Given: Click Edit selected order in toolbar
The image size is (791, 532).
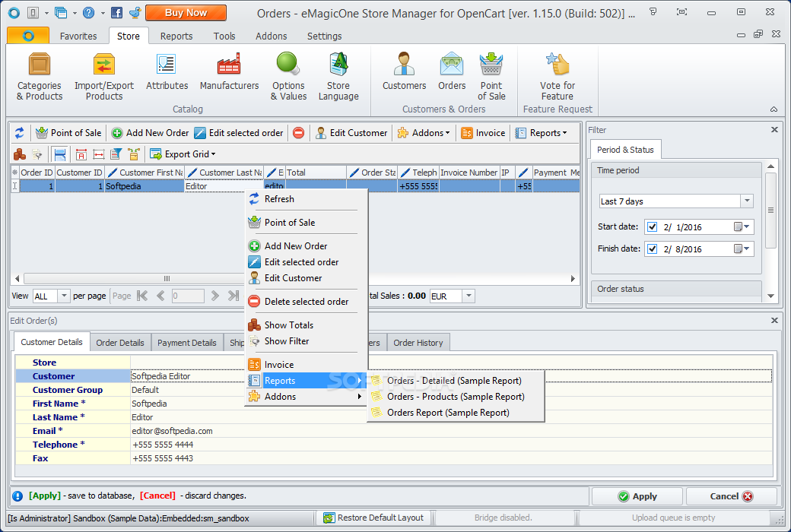Looking at the screenshot, I should [239, 133].
